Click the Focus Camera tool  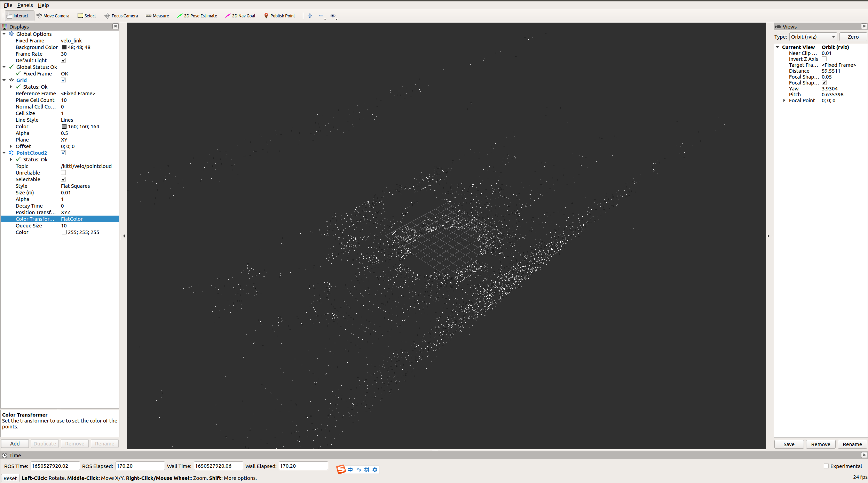pos(121,16)
